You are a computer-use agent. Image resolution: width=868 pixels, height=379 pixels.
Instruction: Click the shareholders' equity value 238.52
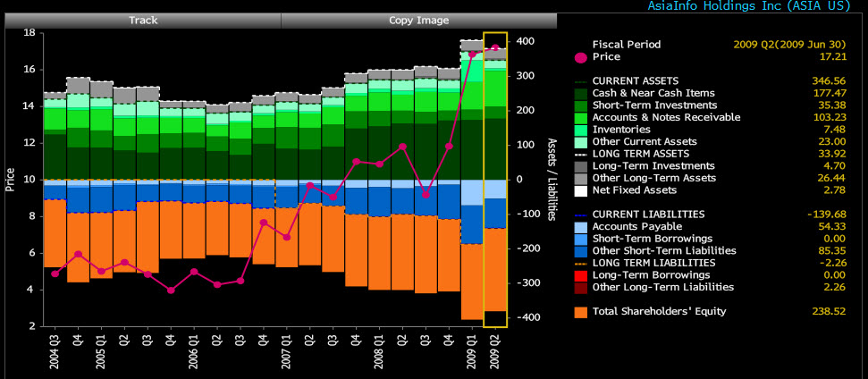(830, 311)
